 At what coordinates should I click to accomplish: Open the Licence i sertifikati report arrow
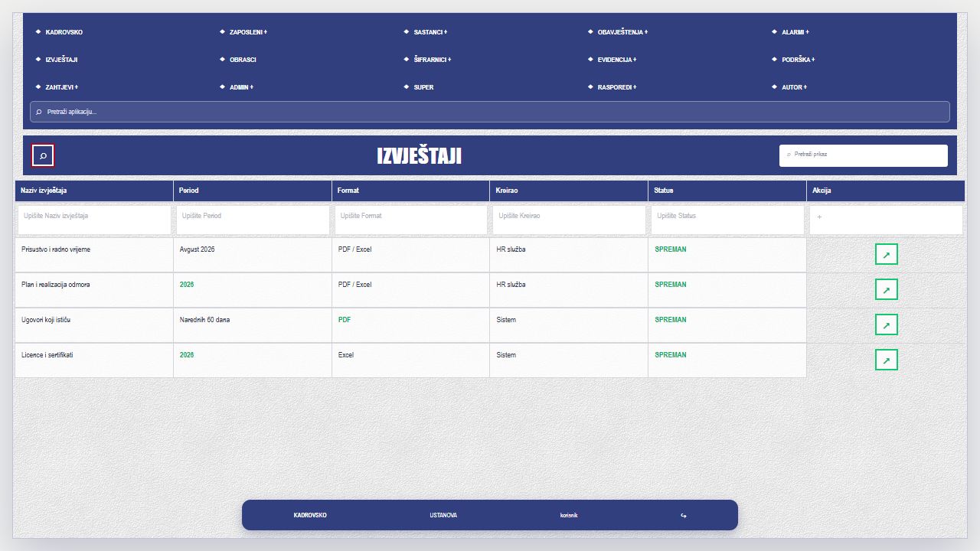coord(886,360)
